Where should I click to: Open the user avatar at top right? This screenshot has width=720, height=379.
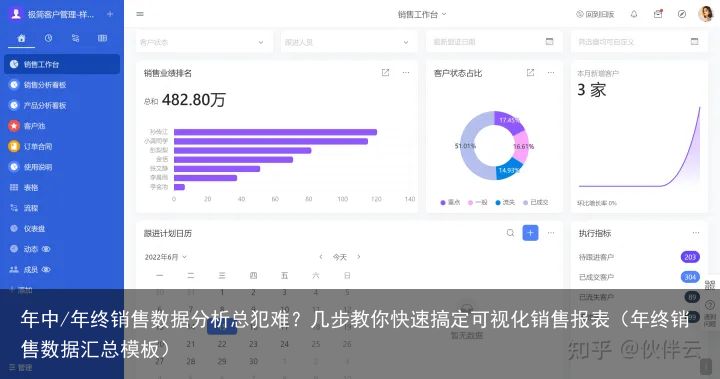tap(705, 14)
